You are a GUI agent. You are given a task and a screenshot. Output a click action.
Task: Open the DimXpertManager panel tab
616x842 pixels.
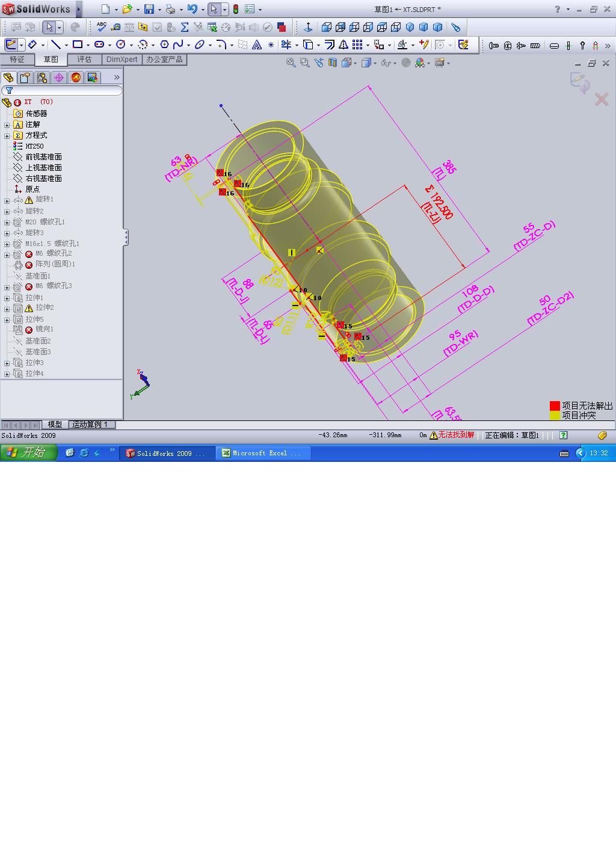[58, 78]
